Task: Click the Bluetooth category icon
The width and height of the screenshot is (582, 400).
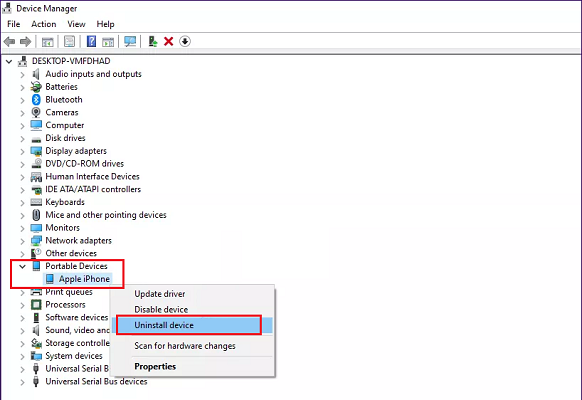Action: click(x=36, y=99)
